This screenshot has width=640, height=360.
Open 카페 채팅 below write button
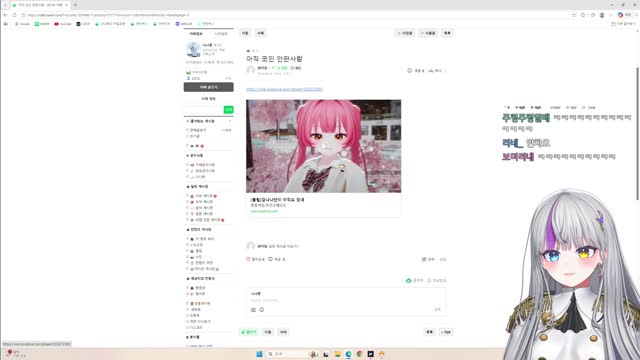(x=209, y=99)
